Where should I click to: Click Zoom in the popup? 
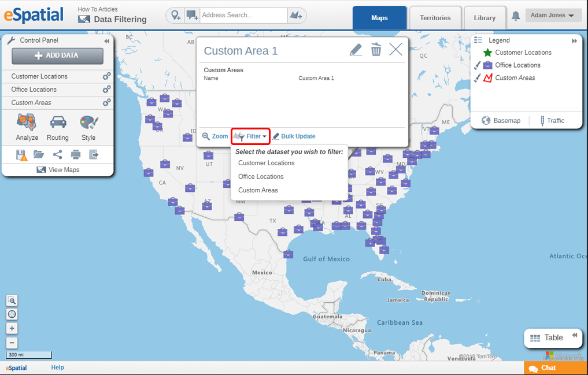tap(215, 136)
